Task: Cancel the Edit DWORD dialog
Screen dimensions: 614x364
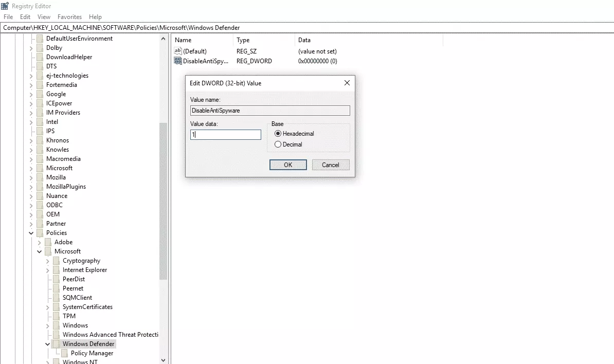Action: pos(330,165)
